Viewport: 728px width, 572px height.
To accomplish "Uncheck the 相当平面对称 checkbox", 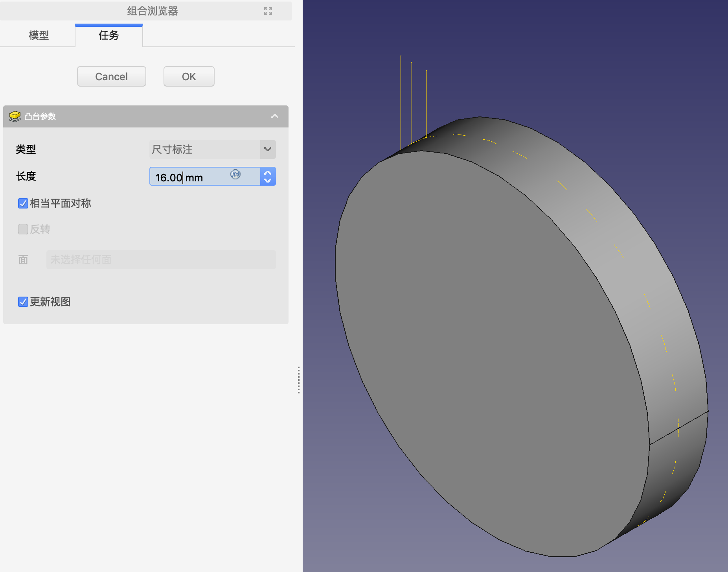I will tap(23, 203).
